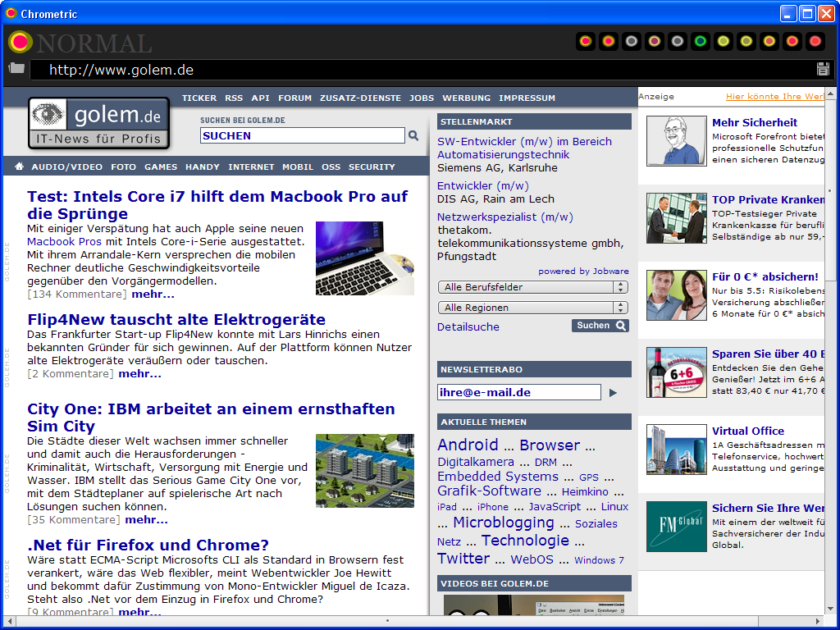
Task: Open the FORUM menu item
Action: 294,98
